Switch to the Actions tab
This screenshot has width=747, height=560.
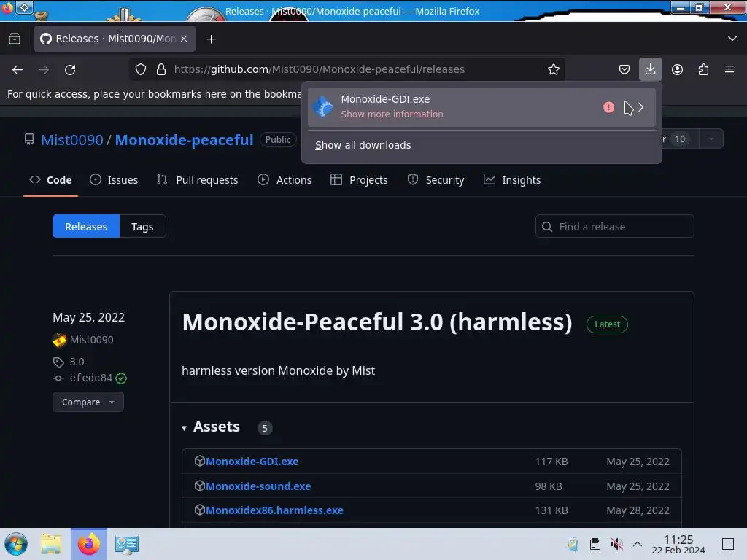(285, 180)
